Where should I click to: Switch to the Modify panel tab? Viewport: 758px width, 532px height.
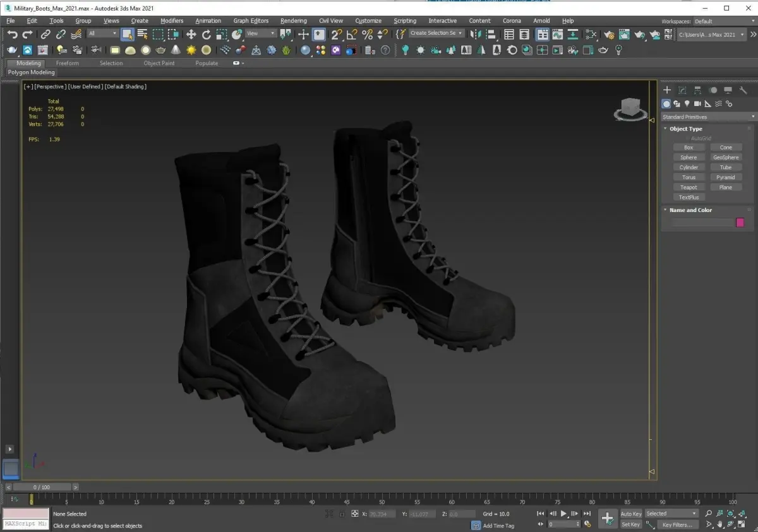[682, 90]
